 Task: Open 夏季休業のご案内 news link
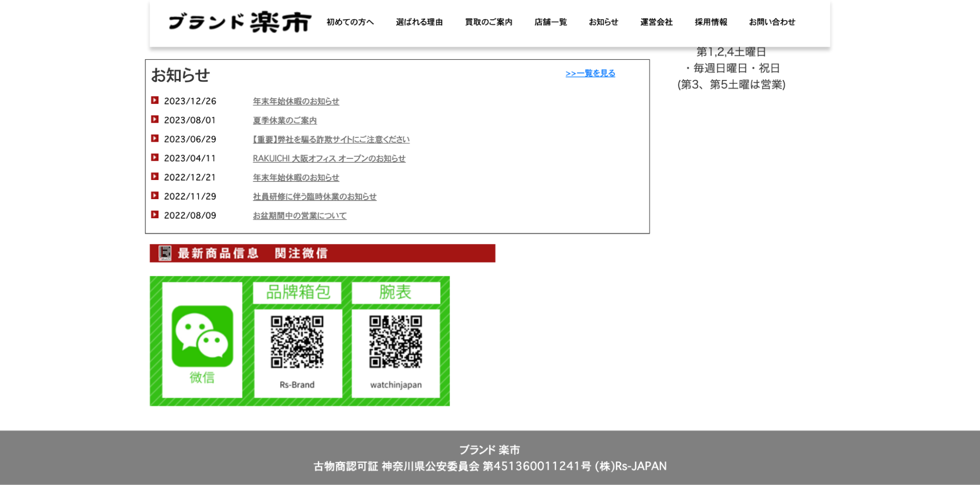coord(285,121)
